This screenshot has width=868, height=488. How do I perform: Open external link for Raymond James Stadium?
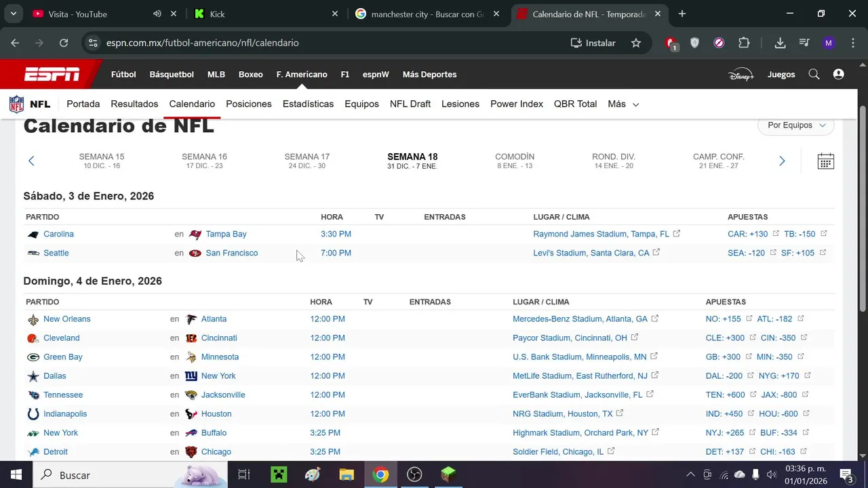677,234
